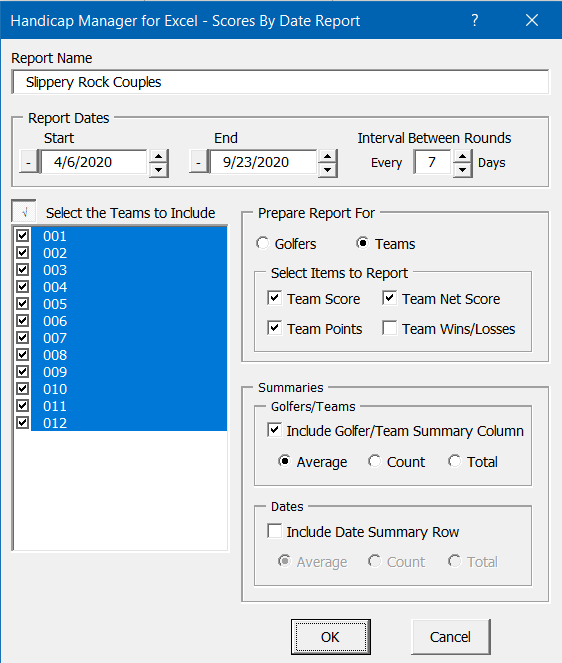Increase the End date with up arrow
The height and width of the screenshot is (663, 562).
coord(327,156)
